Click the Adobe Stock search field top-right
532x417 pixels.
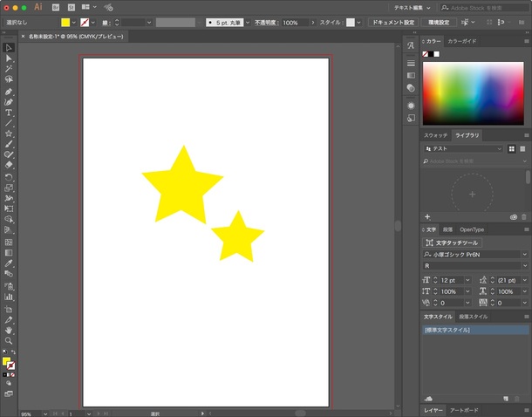pyautogui.click(x=485, y=8)
